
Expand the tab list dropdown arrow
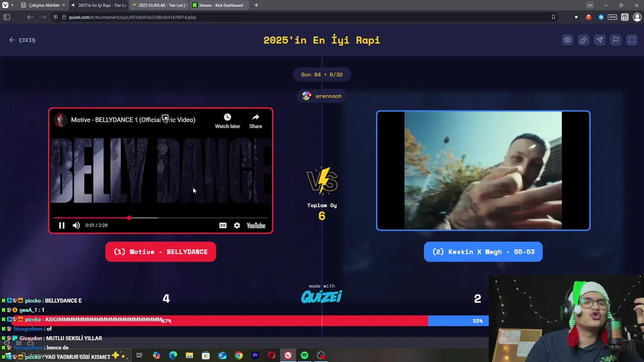(x=590, y=5)
